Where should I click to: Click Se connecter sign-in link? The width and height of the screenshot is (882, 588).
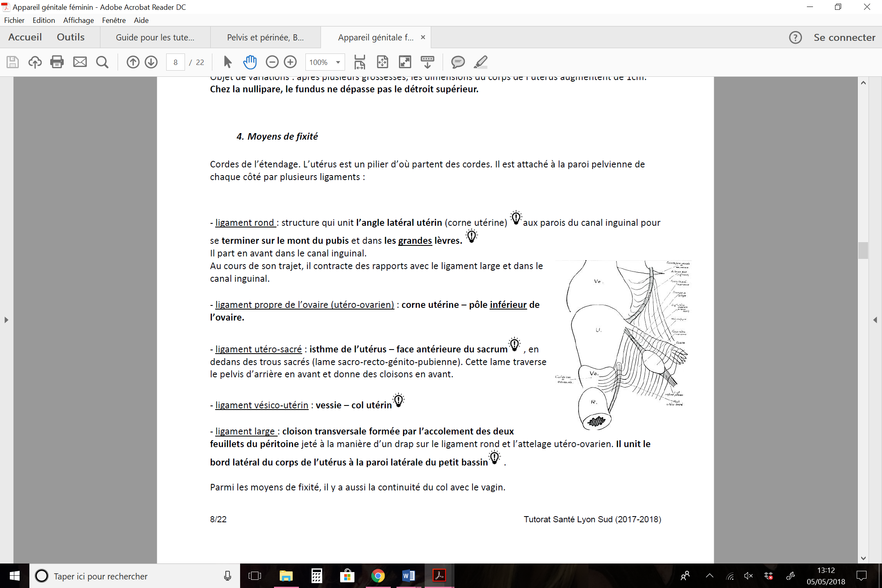[x=844, y=38]
